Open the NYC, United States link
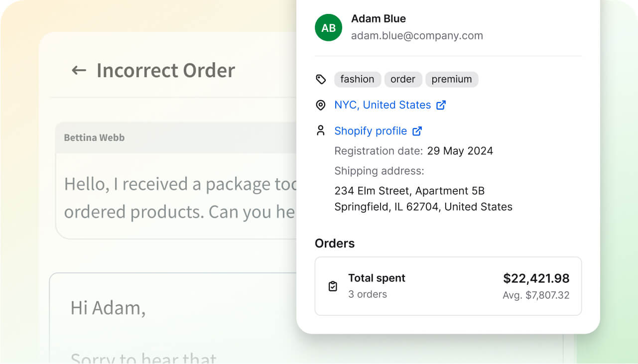This screenshot has width=638, height=364. tap(382, 105)
